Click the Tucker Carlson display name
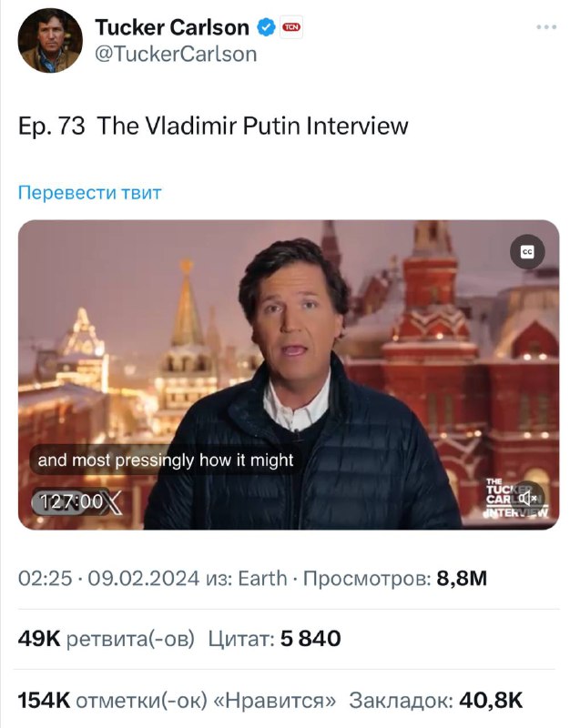The height and width of the screenshot is (728, 570). pyautogui.click(x=172, y=27)
